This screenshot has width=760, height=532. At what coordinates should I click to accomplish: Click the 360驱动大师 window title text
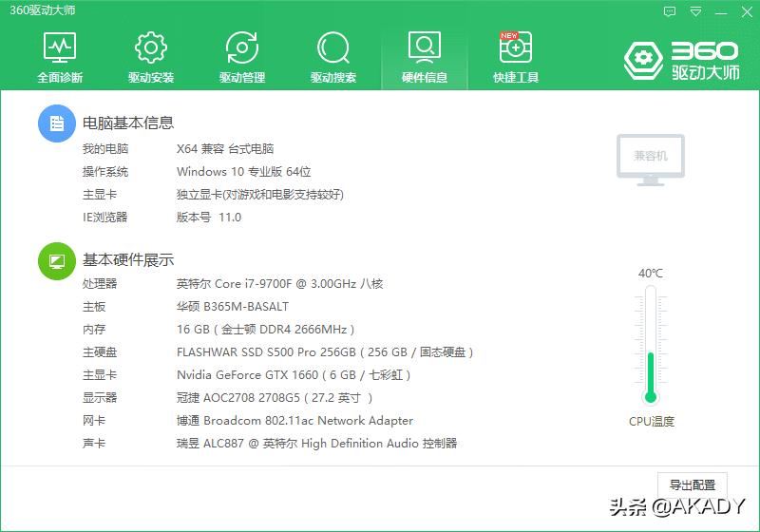coord(43,10)
